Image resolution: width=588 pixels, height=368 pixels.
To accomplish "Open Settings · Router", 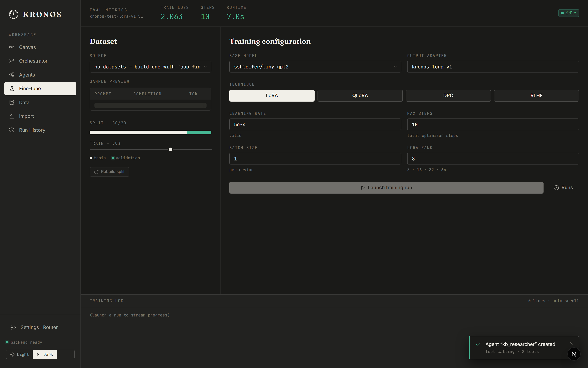I will tap(40, 327).
